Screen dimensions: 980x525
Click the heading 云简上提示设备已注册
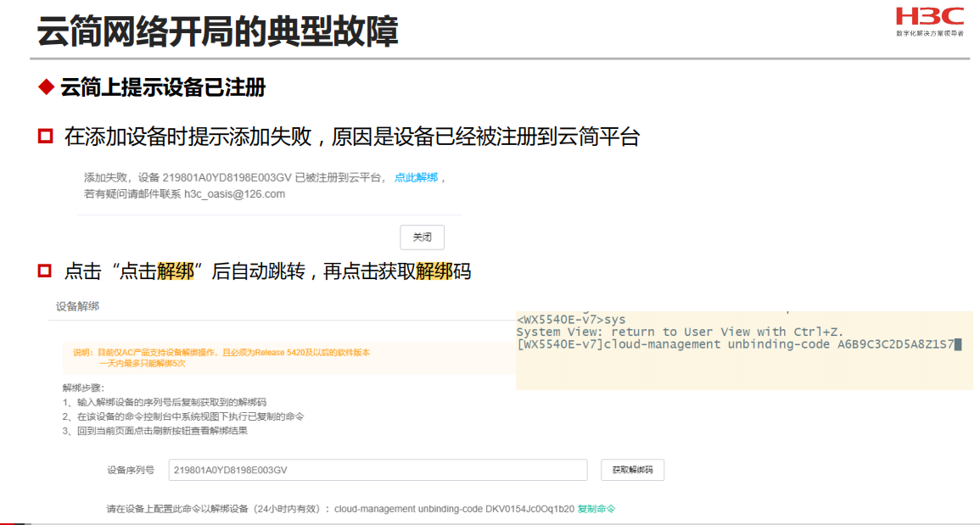tap(163, 87)
